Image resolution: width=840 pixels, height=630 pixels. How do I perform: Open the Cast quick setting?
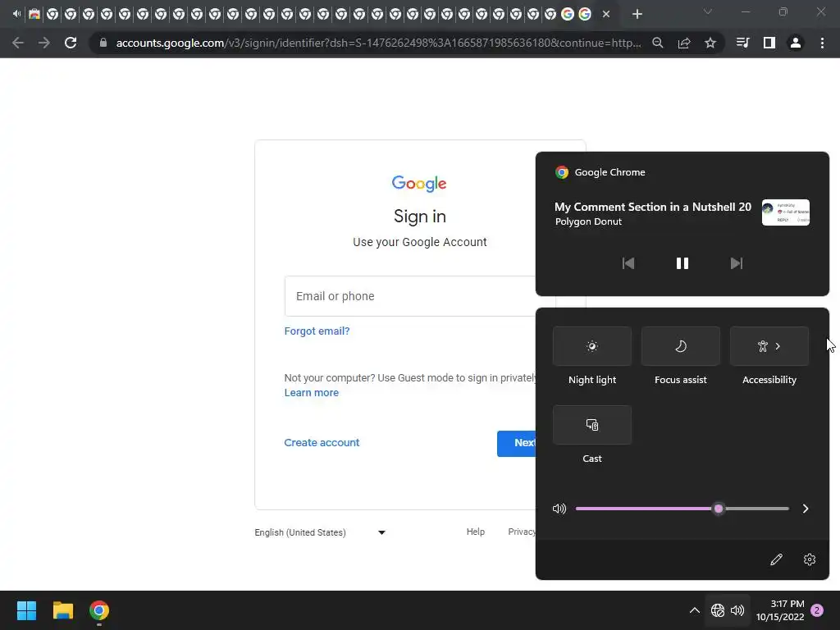(592, 425)
